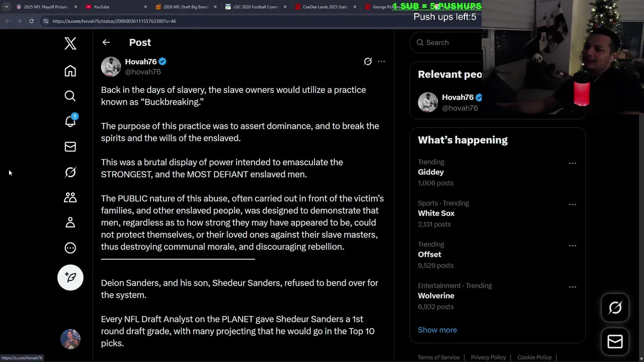
Task: Open the floating Grok button at bottom right
Action: coord(615,308)
